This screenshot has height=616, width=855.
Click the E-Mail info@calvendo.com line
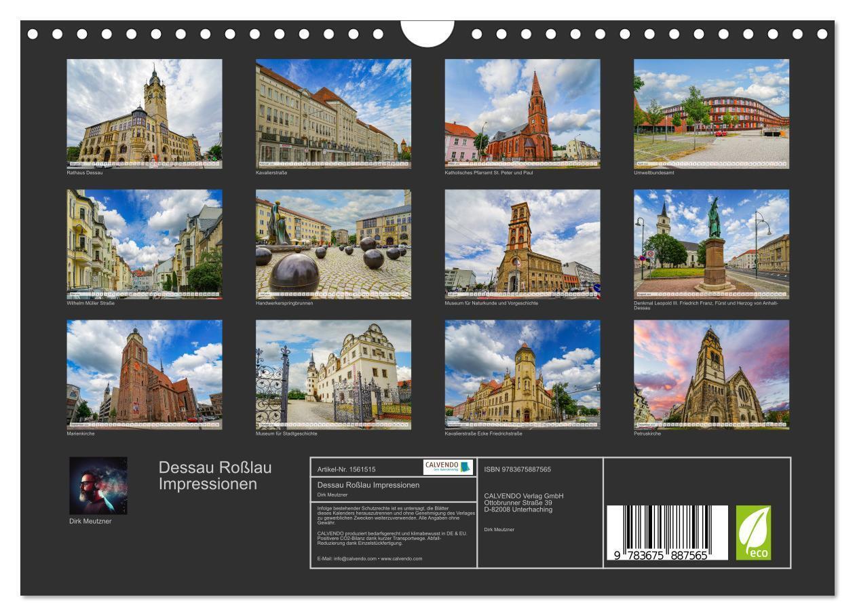[x=369, y=558]
